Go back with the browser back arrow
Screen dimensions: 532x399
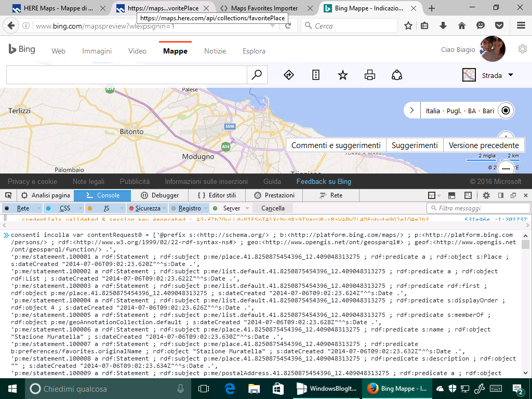coord(11,26)
